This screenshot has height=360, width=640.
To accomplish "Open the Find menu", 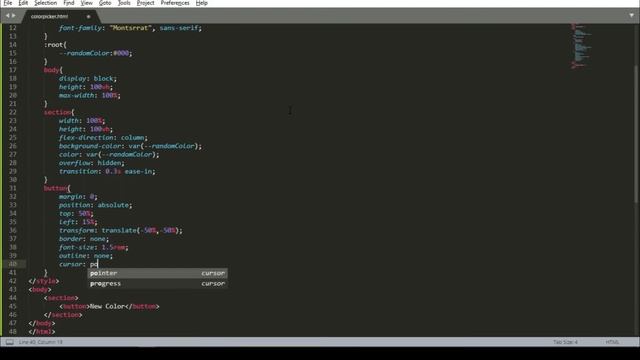I will coord(69,3).
